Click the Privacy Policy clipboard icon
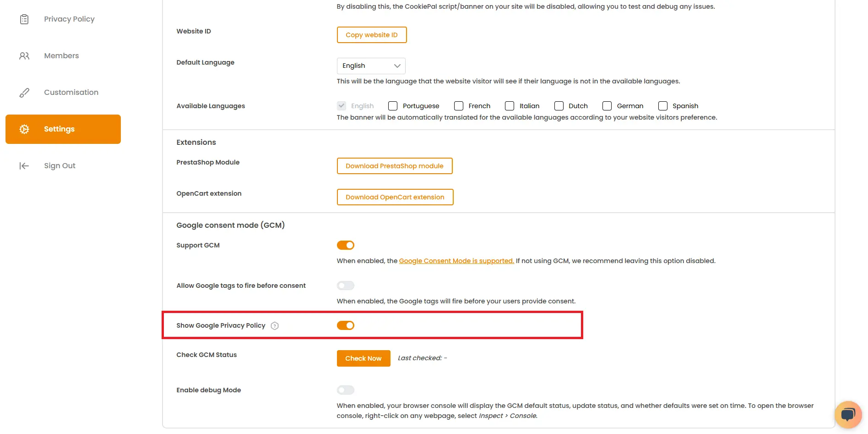 pyautogui.click(x=24, y=19)
